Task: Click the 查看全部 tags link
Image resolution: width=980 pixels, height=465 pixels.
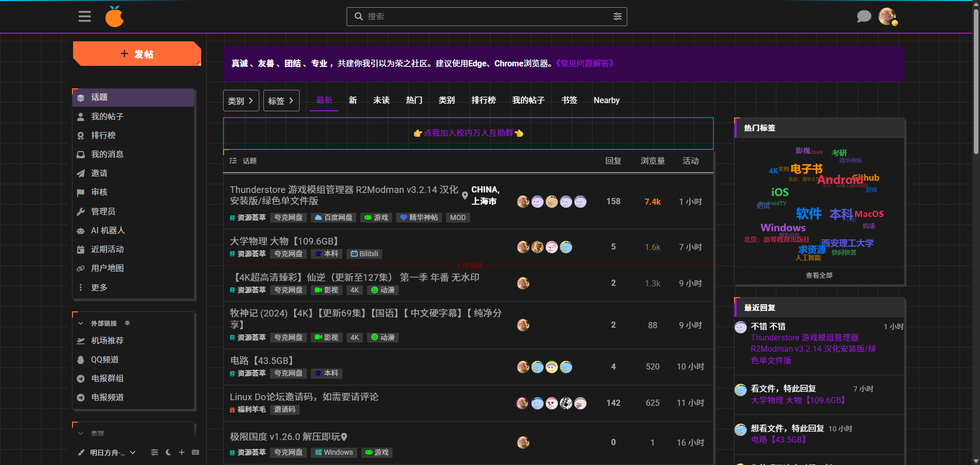Action: click(x=819, y=275)
